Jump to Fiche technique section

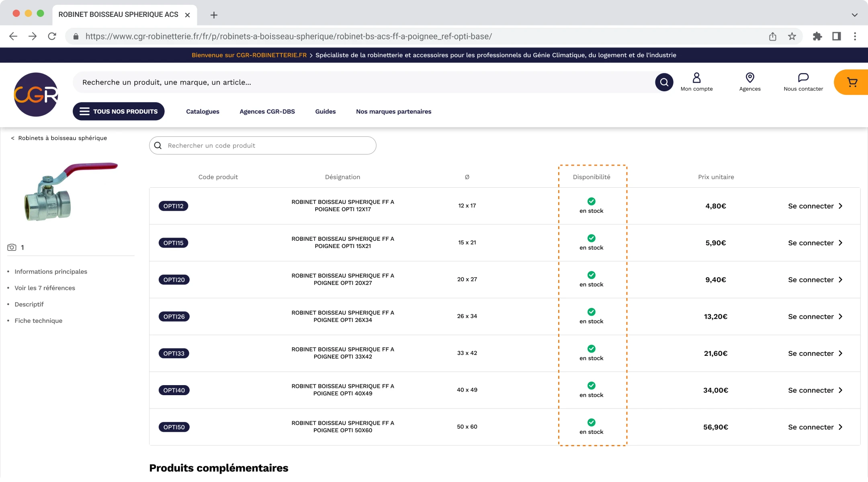[38, 321]
